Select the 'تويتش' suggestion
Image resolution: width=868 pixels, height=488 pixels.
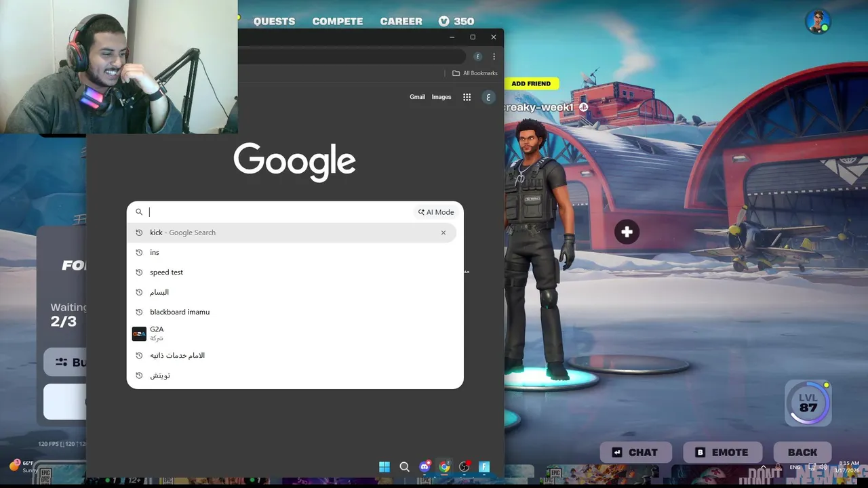click(x=292, y=375)
